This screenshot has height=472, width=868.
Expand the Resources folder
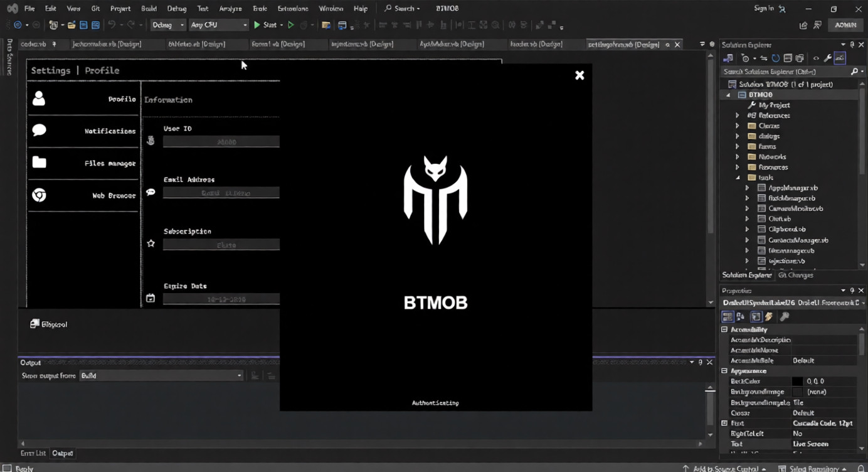[x=738, y=167]
